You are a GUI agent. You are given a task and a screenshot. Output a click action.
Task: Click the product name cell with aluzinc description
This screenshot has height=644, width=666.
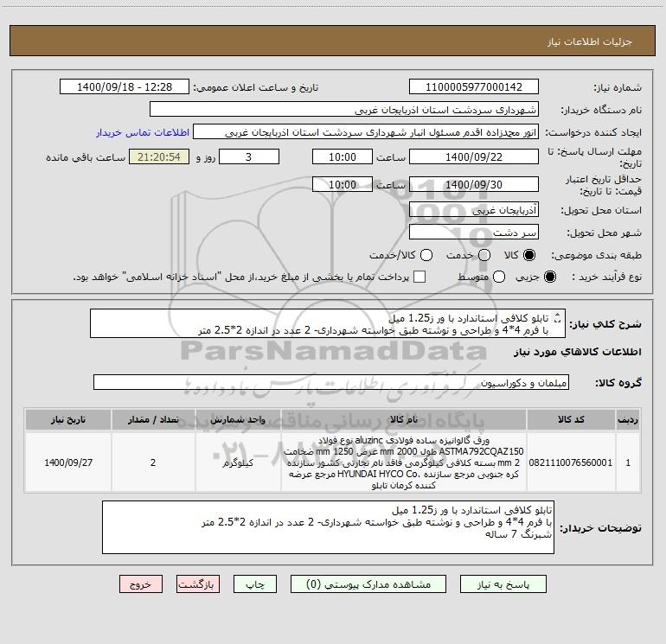[x=404, y=462]
